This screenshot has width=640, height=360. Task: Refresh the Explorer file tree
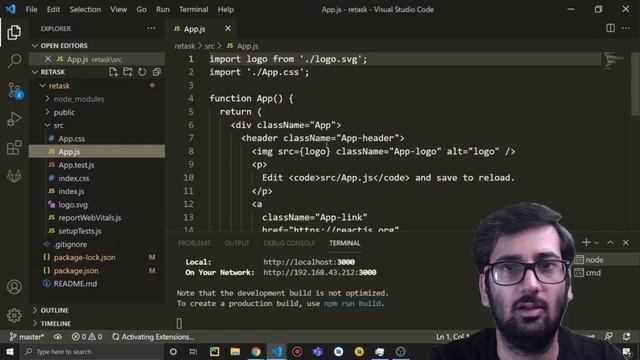tap(142, 72)
